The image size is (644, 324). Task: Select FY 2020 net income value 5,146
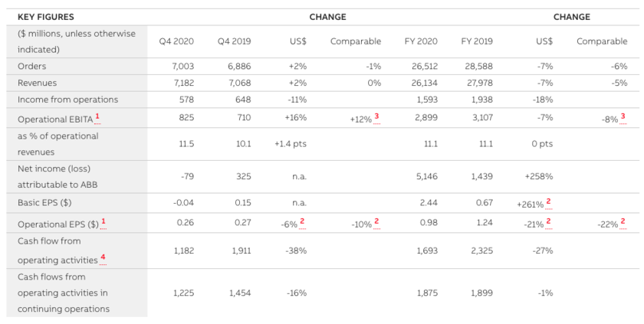click(424, 176)
